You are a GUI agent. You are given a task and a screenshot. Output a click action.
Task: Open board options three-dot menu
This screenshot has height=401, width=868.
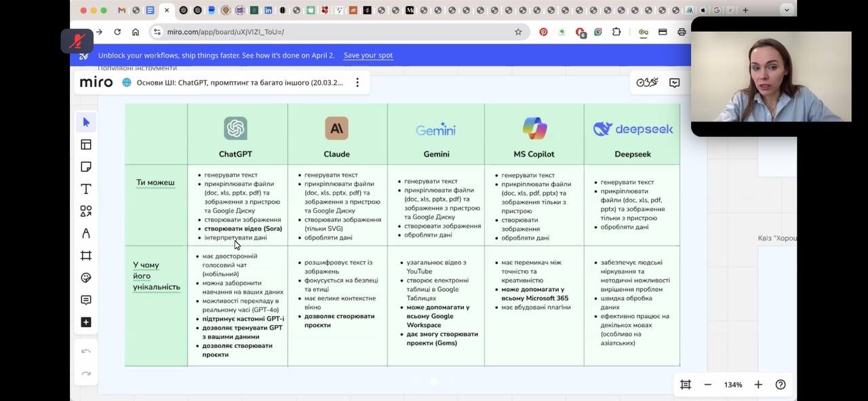[357, 82]
